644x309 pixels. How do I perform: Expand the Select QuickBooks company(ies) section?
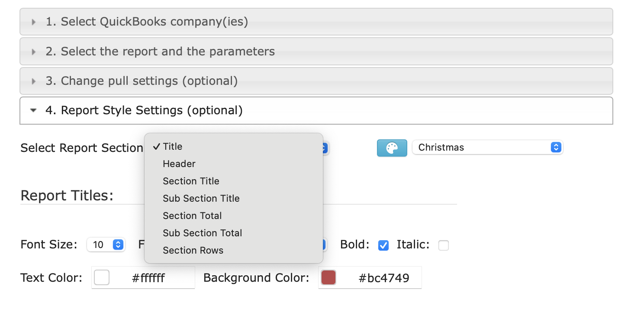[316, 22]
